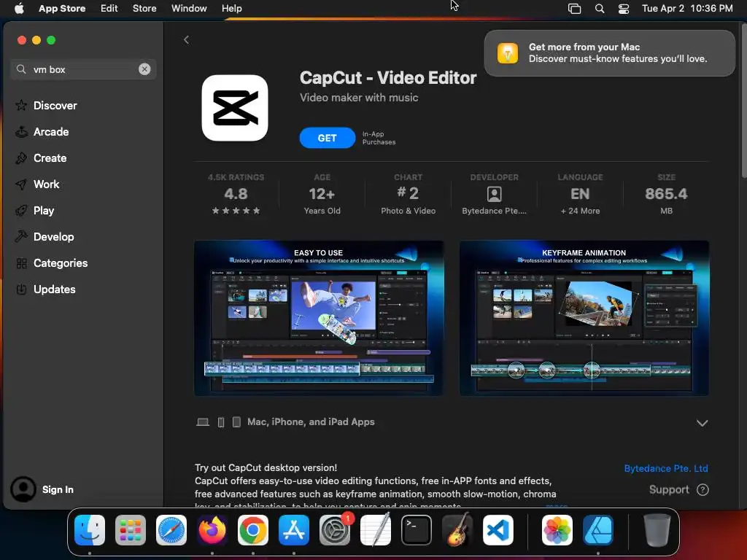
Task: Open Finder from the Dock
Action: tap(90, 530)
